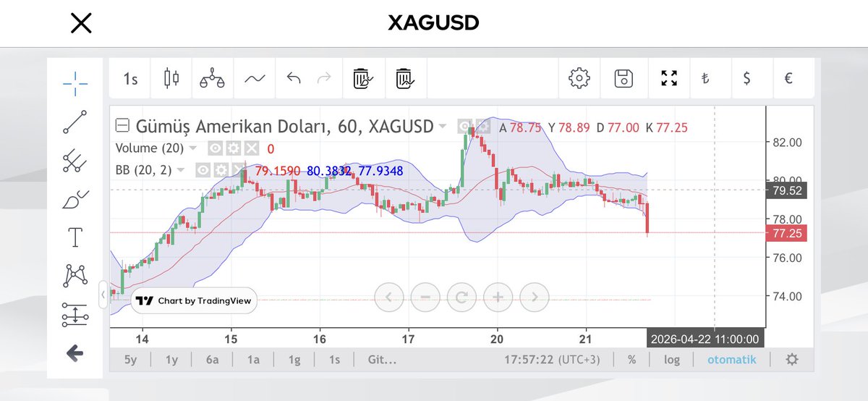Set date range to 1a
The height and width of the screenshot is (401, 868).
coord(254,360)
